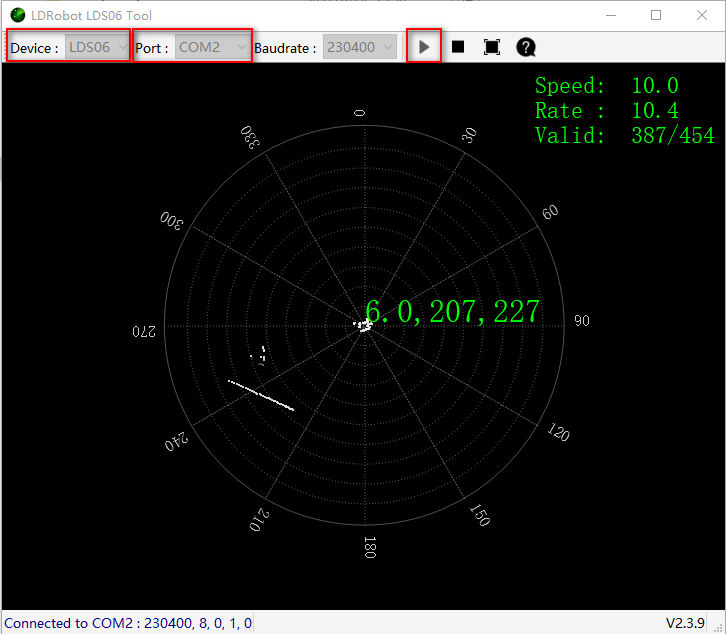726x634 pixels.
Task: Click the LDRobot LDS06 Tool window title
Action: 91,15
